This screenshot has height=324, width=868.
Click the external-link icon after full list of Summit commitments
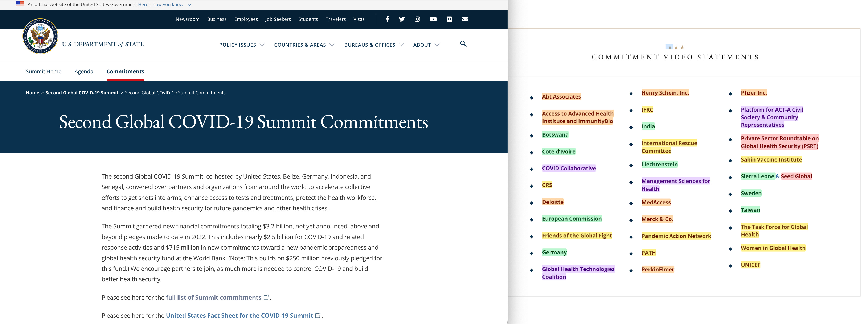[266, 297]
